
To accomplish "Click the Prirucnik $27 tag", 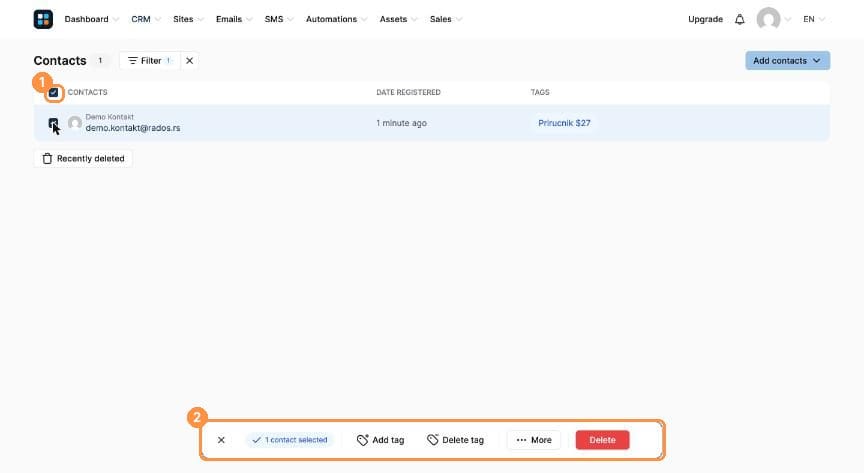I will [564, 123].
